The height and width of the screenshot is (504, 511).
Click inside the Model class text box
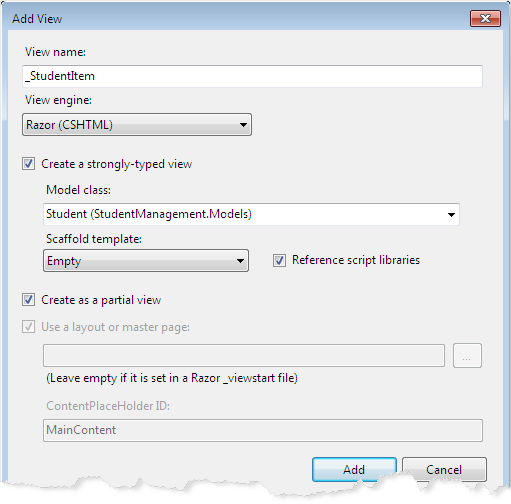pyautogui.click(x=244, y=214)
